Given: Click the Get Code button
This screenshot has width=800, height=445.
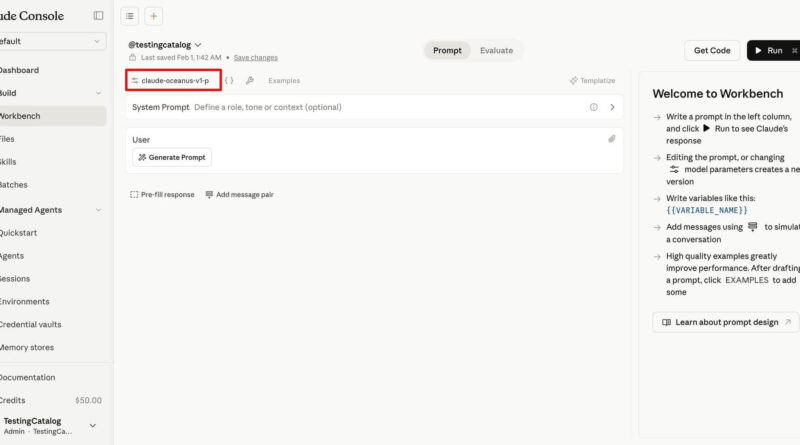Looking at the screenshot, I should [x=712, y=51].
